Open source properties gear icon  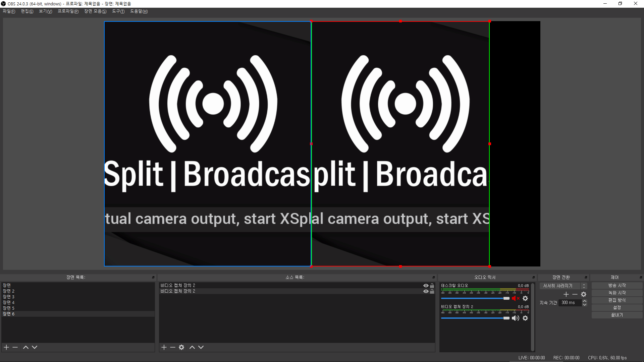tap(181, 347)
